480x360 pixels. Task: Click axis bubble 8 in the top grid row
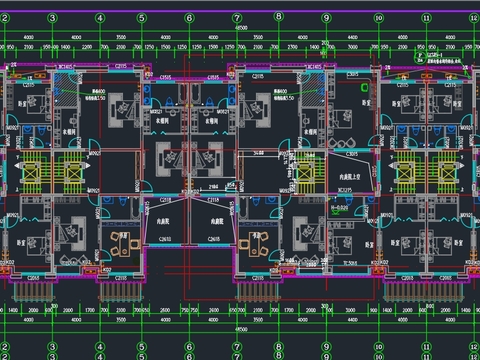[279, 16]
